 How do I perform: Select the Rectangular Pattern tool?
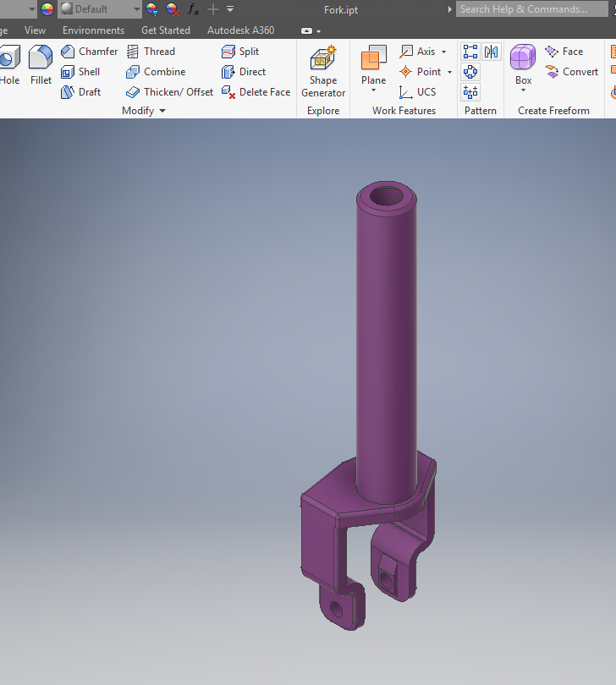[470, 52]
